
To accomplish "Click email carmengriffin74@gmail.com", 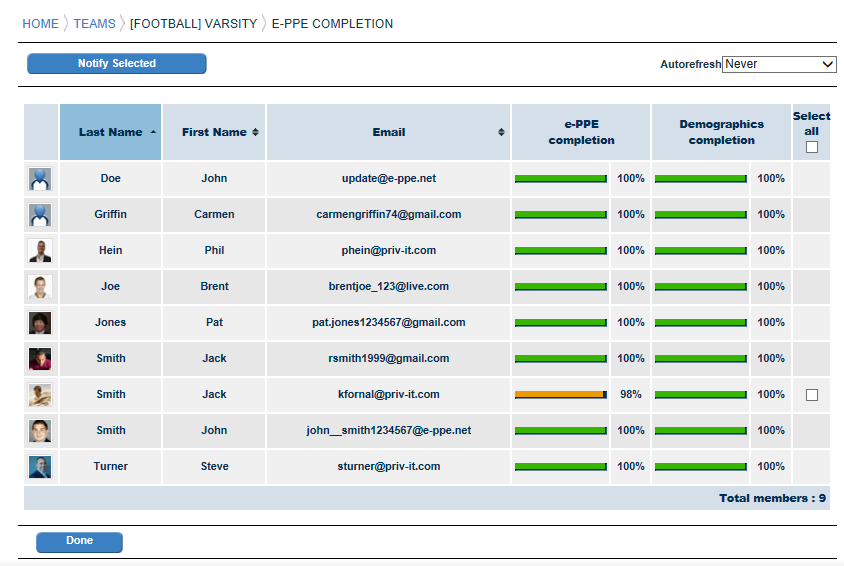I will (x=389, y=214).
